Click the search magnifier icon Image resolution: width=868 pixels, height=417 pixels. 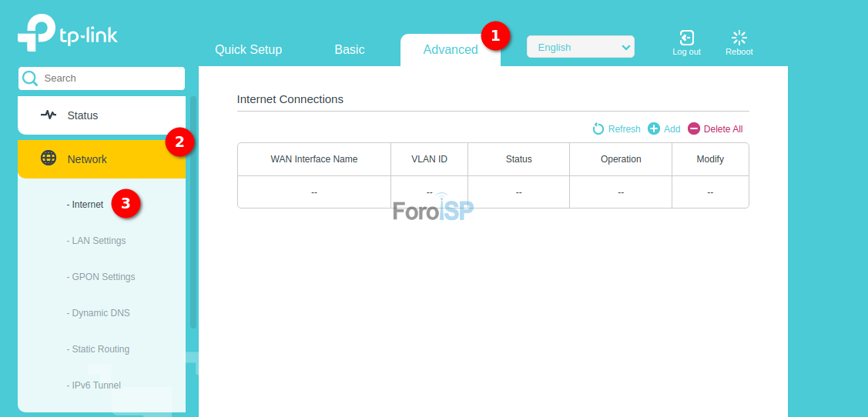(30, 78)
